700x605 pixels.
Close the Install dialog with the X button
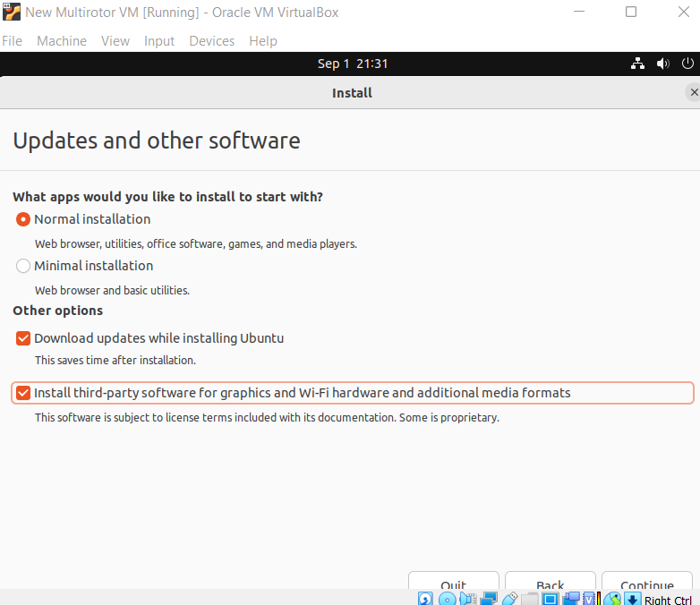[694, 92]
